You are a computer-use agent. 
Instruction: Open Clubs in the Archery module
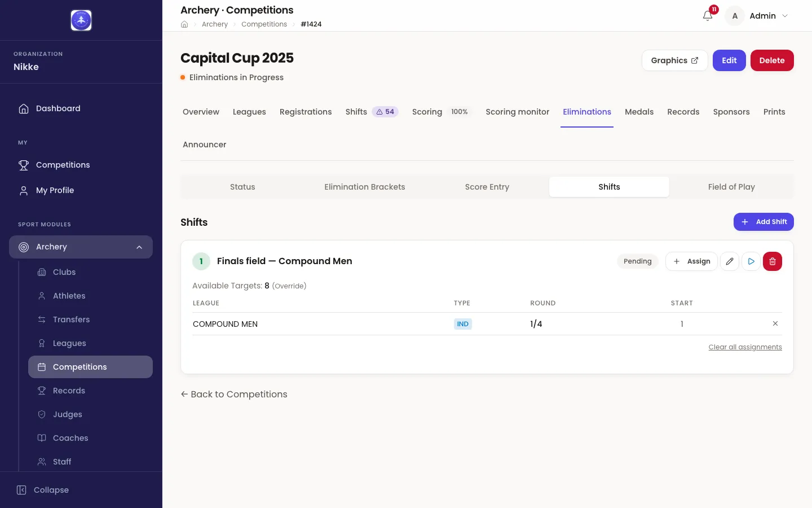point(90,272)
